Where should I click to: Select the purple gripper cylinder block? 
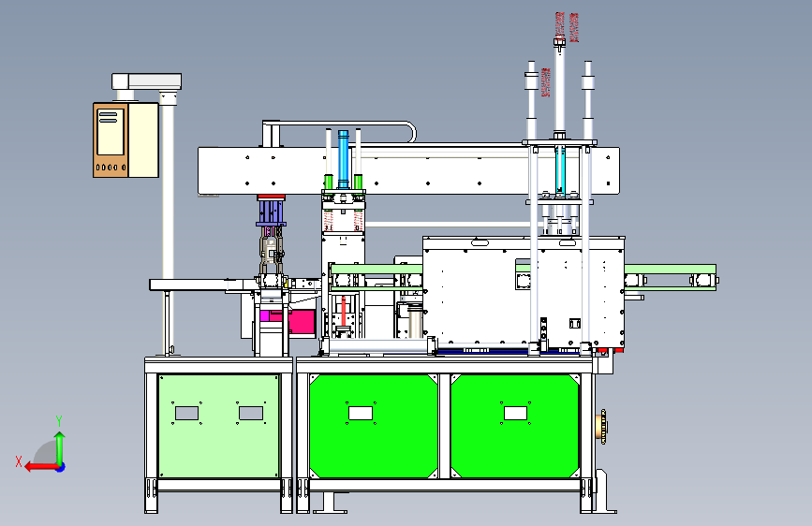coord(271,213)
